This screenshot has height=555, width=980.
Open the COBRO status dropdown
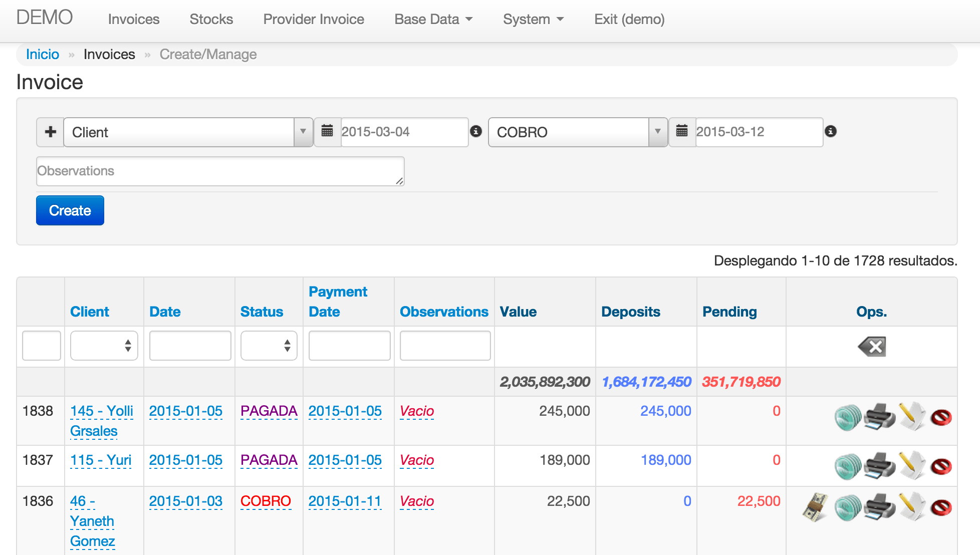578,132
